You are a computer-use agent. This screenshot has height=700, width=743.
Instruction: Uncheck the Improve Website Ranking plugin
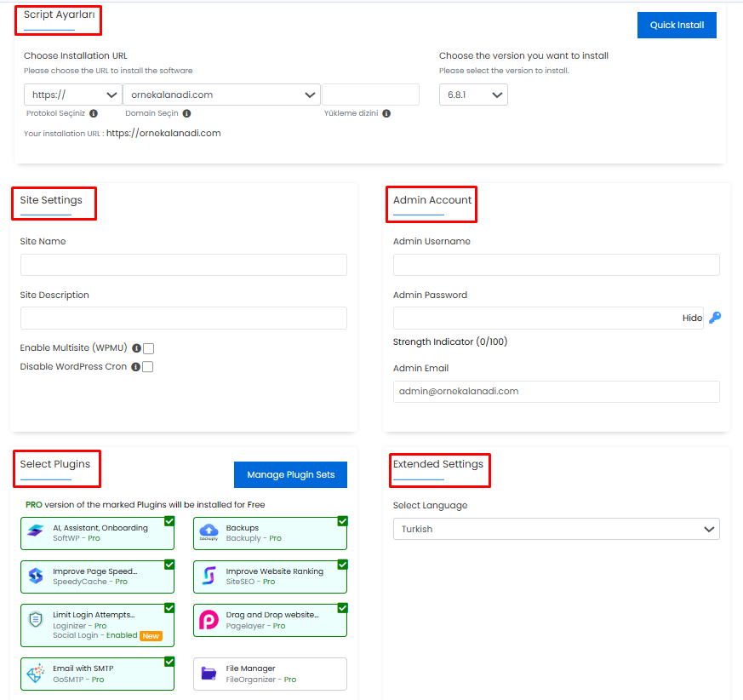click(x=343, y=565)
